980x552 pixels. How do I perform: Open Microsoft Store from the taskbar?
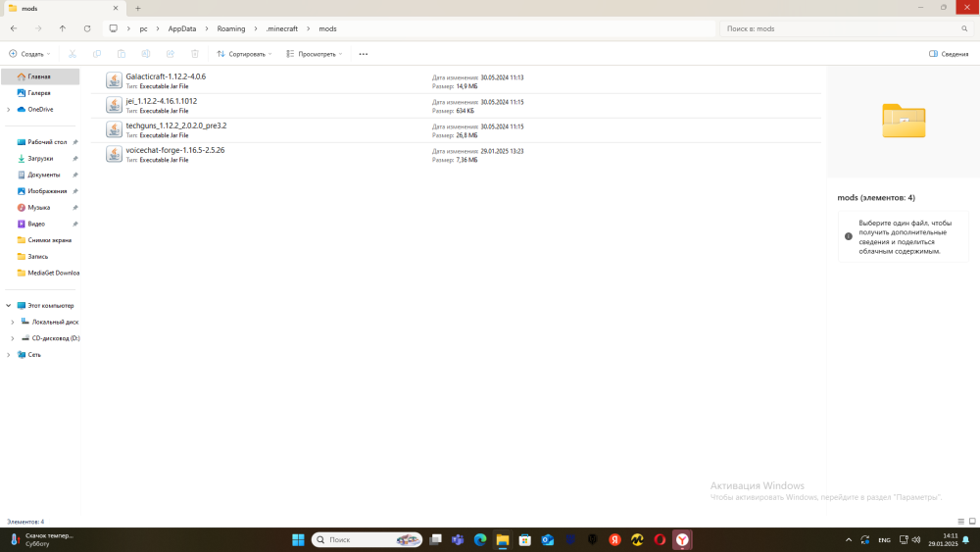click(525, 539)
